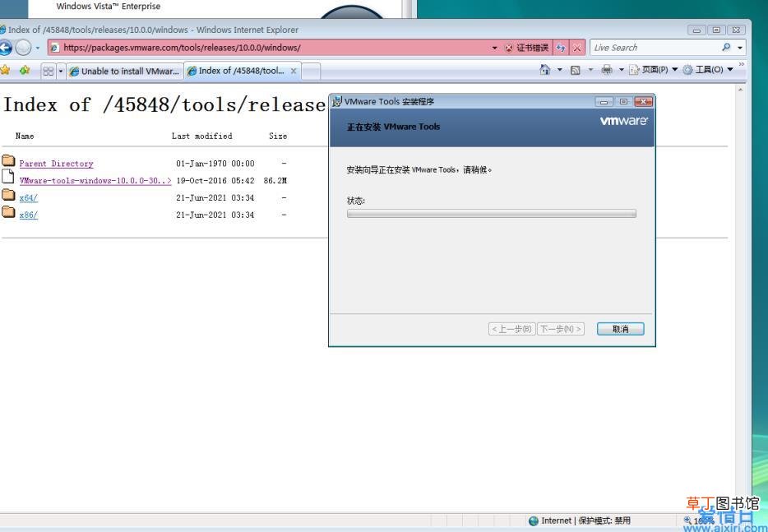
Task: Click Cancel (取消) in VMware Tools installer
Action: [x=621, y=329]
